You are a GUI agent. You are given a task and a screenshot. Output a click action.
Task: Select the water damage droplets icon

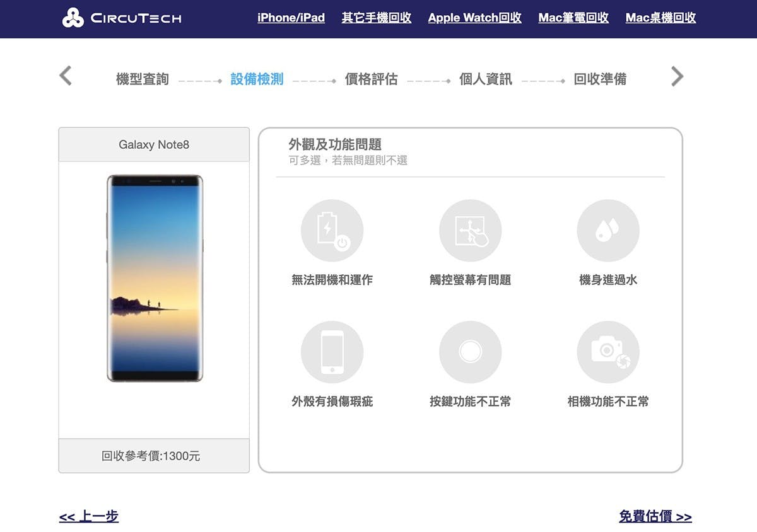coord(608,231)
